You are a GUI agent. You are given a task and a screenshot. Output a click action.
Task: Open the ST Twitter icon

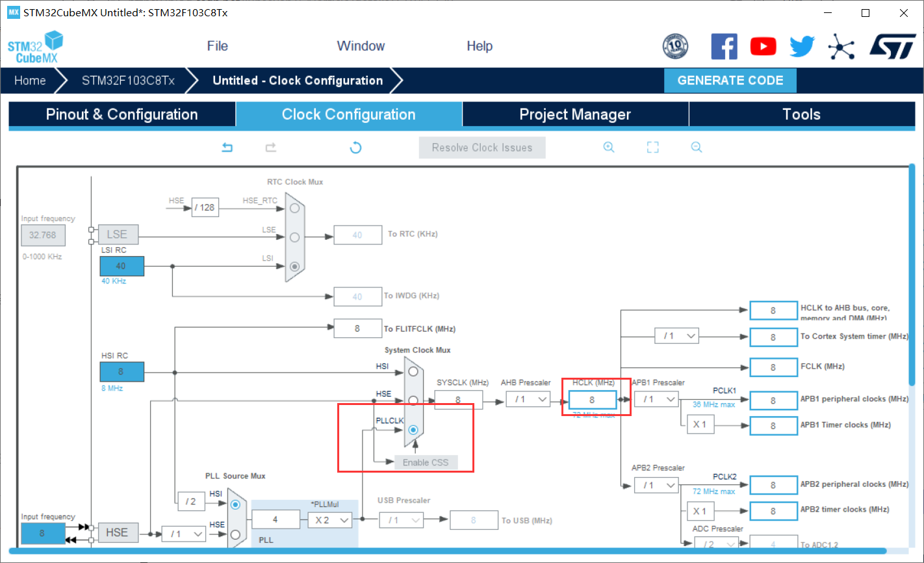[x=802, y=46]
